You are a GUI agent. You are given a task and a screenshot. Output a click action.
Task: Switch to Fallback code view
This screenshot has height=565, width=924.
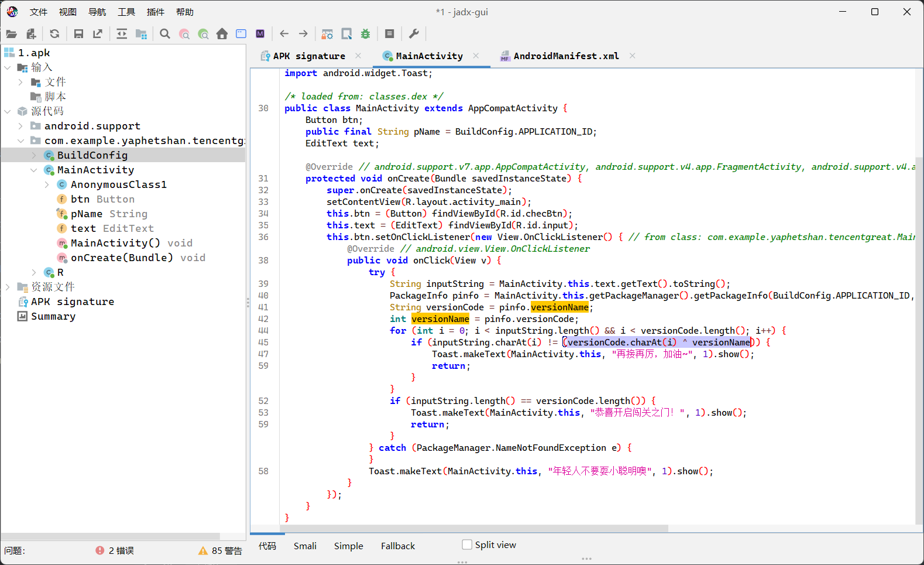[397, 546]
